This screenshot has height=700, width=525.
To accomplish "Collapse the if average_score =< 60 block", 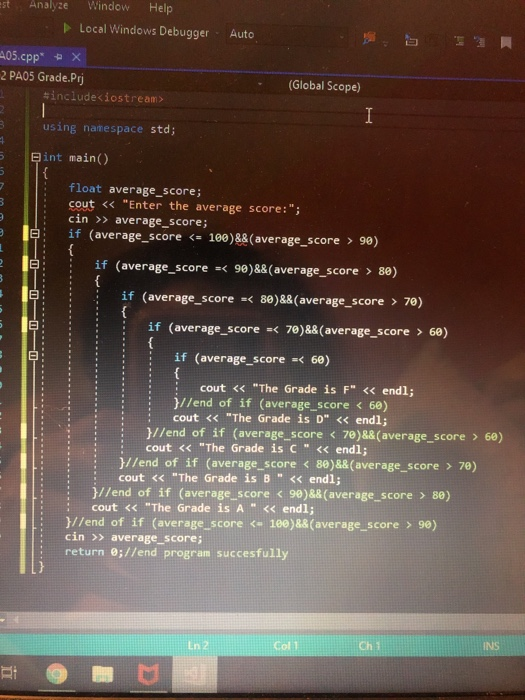I will pyautogui.click(x=33, y=355).
